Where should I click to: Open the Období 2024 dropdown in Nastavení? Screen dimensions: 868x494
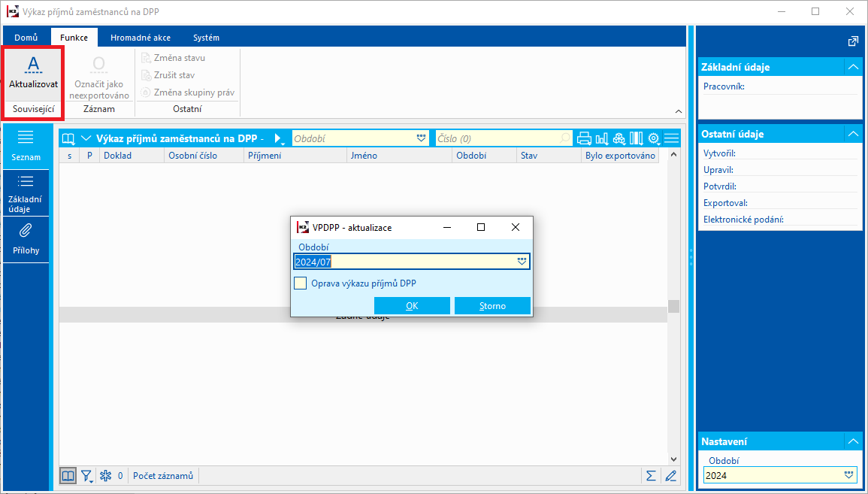[848, 475]
